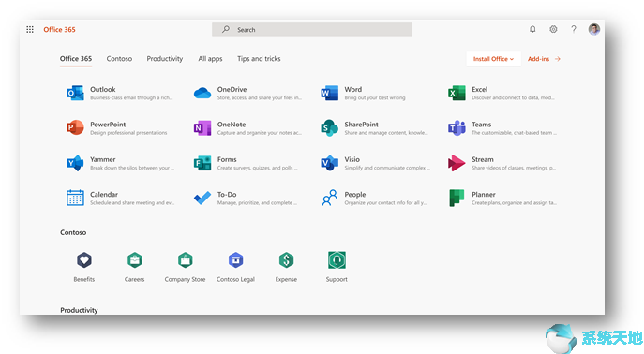Select the Office 365 tab
Screen dimensions: 644x354
76,59
